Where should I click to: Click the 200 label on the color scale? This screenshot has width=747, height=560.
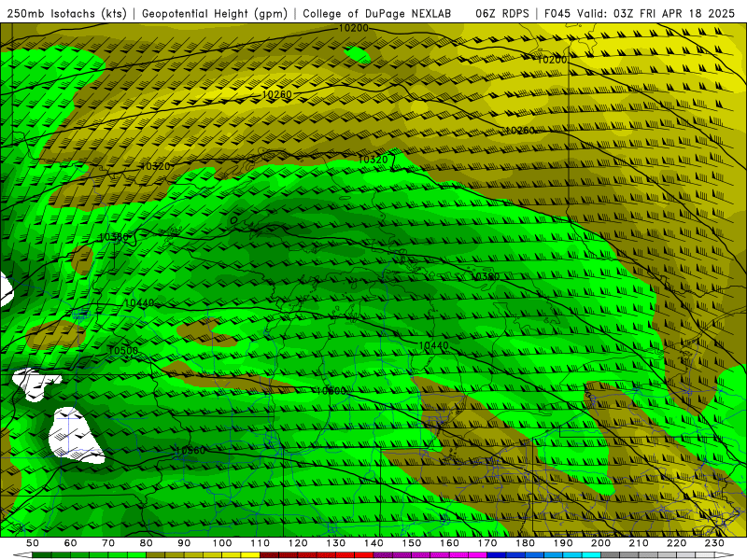click(600, 543)
